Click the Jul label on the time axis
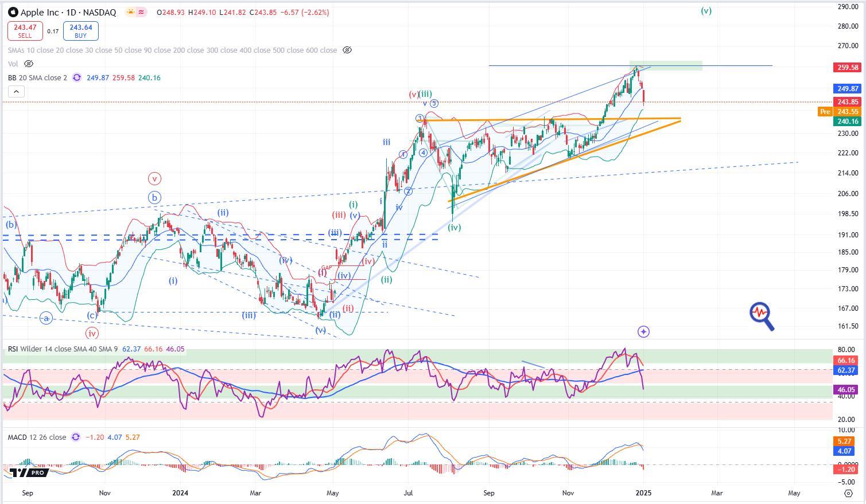 point(408,493)
